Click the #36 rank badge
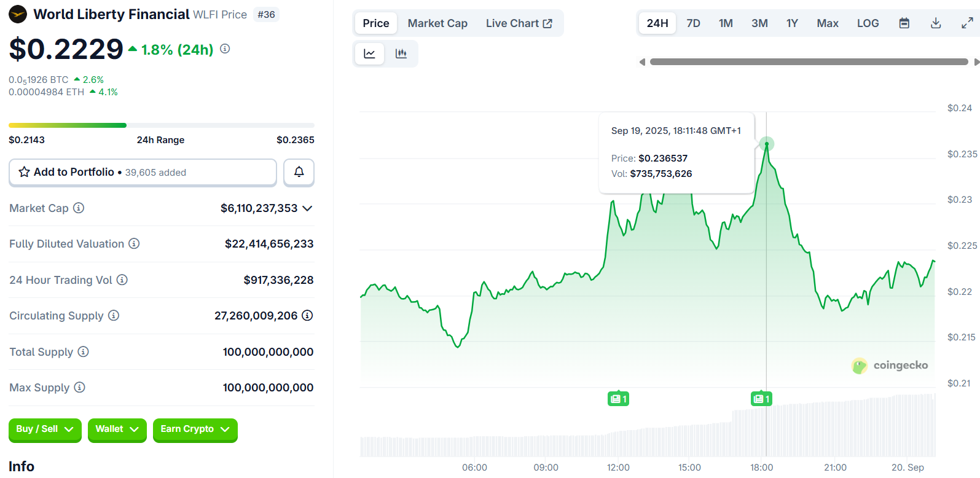This screenshot has height=478, width=980. coord(266,15)
